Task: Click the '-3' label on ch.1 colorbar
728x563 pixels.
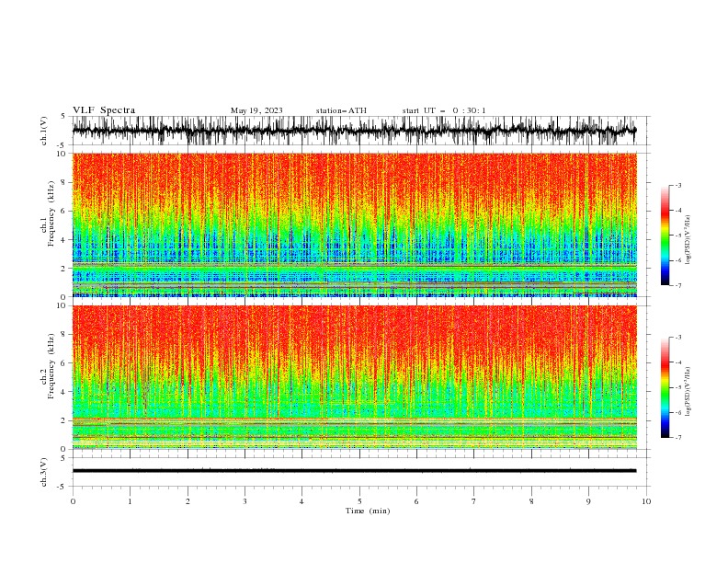Action: click(677, 185)
